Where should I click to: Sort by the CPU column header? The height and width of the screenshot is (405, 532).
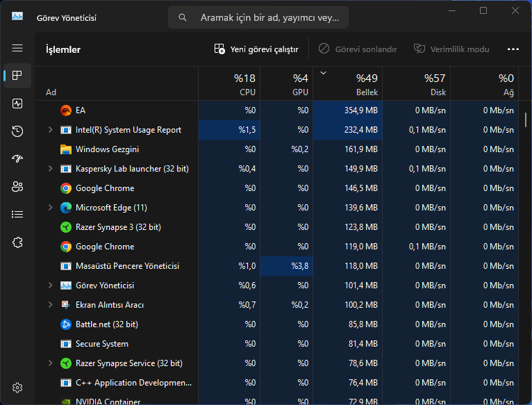pyautogui.click(x=229, y=84)
